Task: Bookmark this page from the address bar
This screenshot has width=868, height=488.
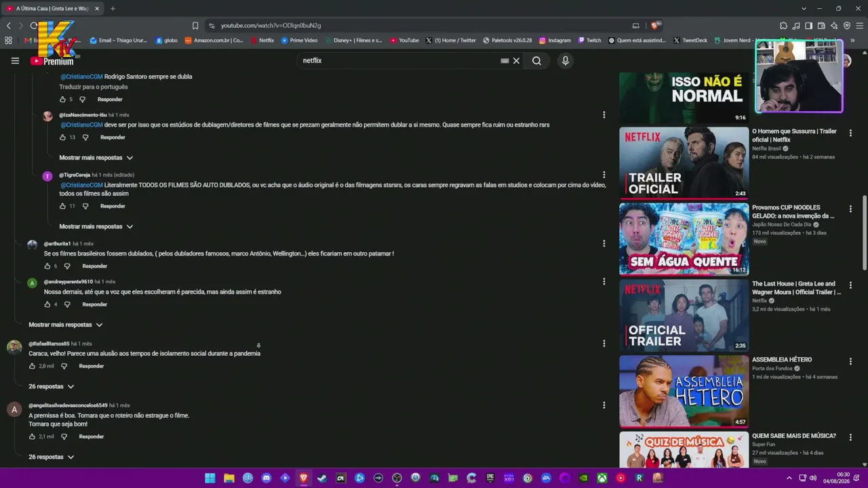Action: click(195, 26)
